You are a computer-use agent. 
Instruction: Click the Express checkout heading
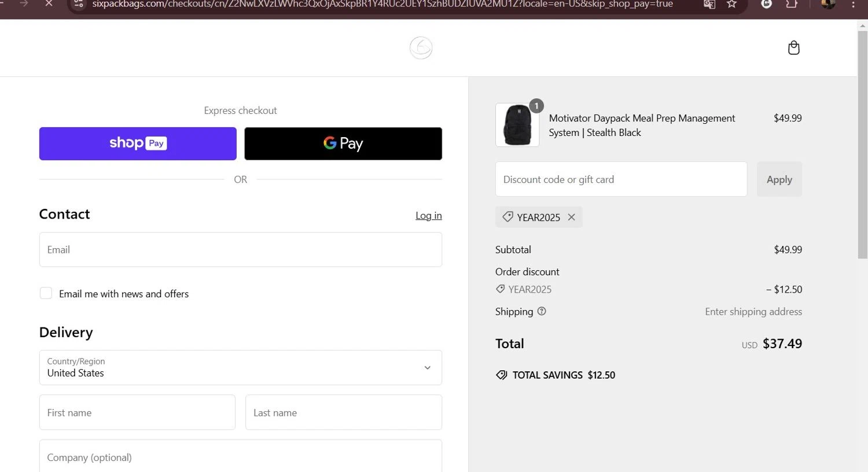click(240, 110)
